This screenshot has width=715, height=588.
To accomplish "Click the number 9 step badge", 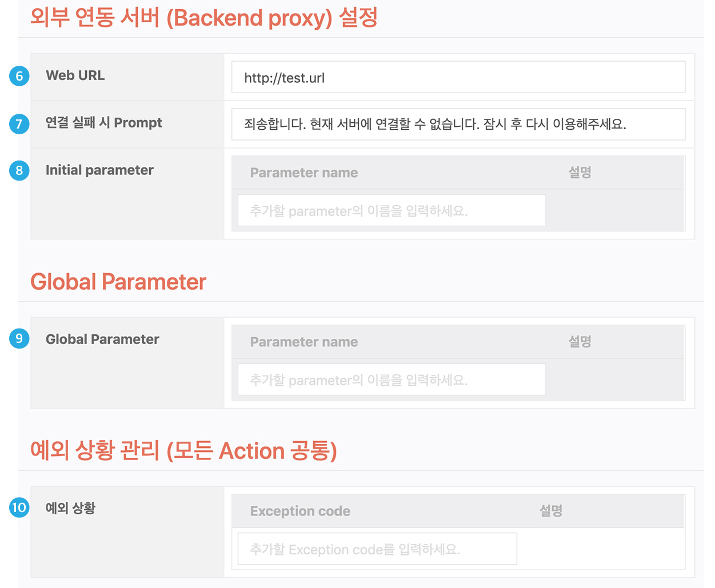I will pos(19,339).
